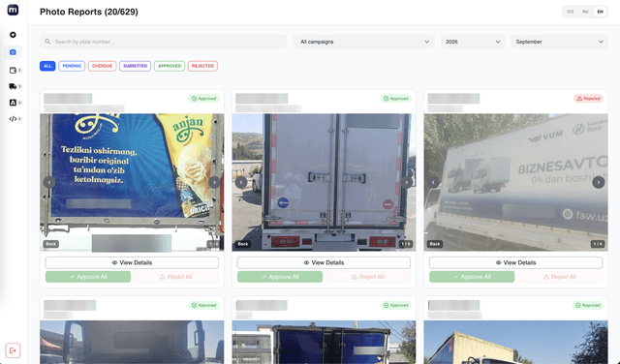Click the Back label on the anjan photo
Image resolution: width=620 pixels, height=364 pixels.
51,244
